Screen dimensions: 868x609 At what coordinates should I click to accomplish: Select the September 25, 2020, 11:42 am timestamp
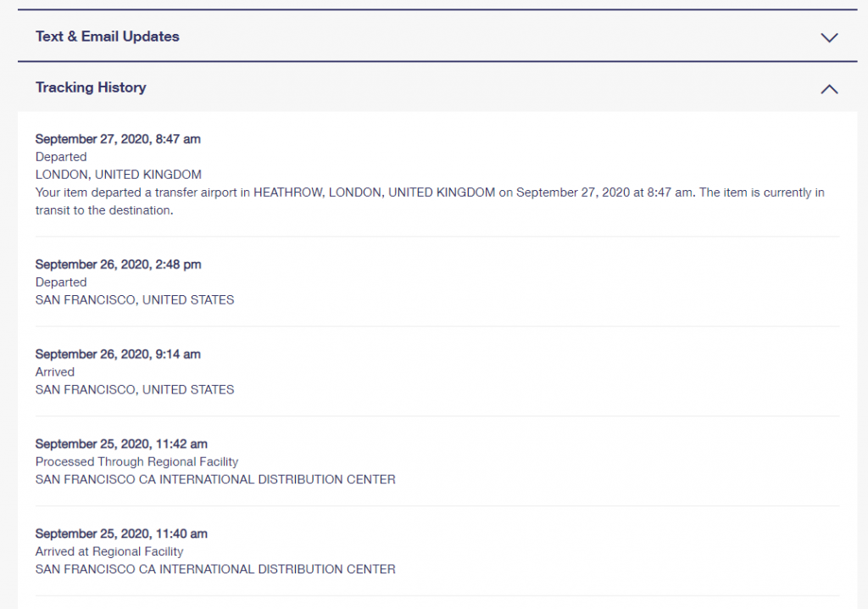click(x=121, y=444)
